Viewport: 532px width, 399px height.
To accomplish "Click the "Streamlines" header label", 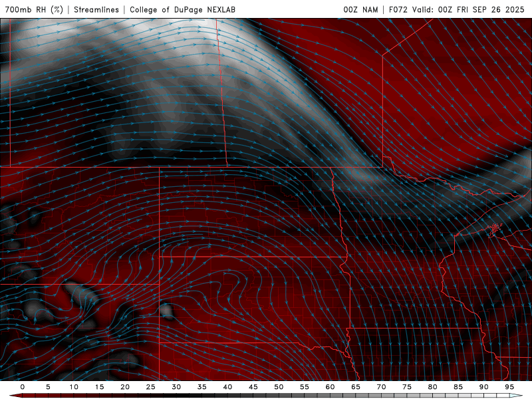I will pos(96,9).
